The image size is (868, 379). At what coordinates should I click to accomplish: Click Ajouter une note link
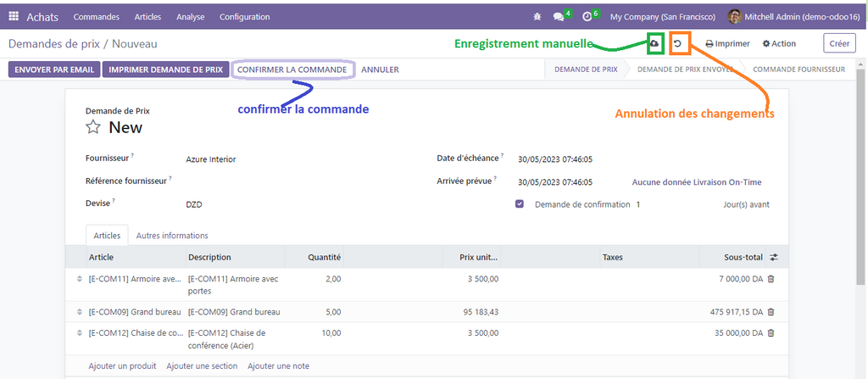[x=278, y=365]
